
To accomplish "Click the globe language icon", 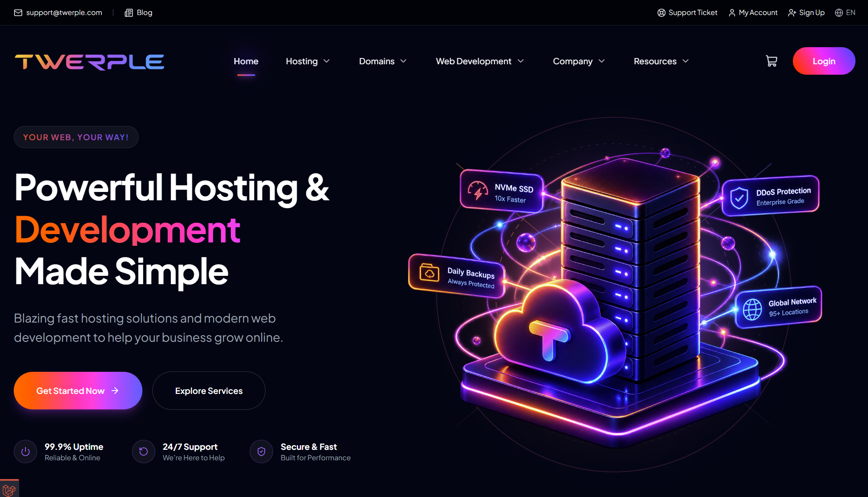I will [x=839, y=13].
